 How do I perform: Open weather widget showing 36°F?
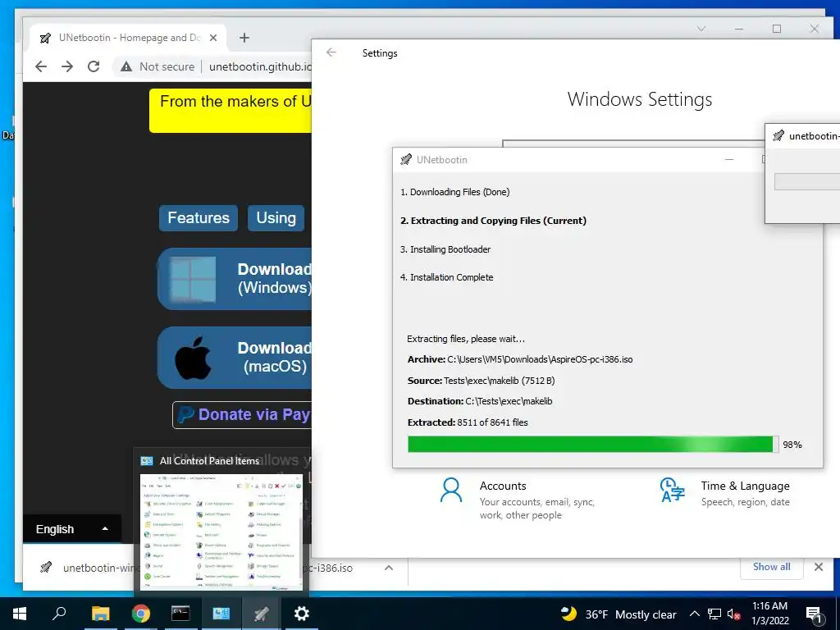(619, 614)
